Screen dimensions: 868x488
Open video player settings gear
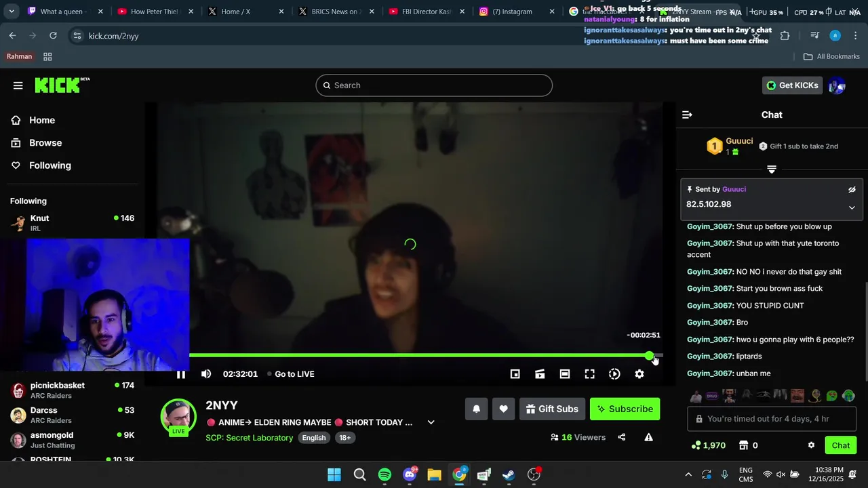click(639, 374)
